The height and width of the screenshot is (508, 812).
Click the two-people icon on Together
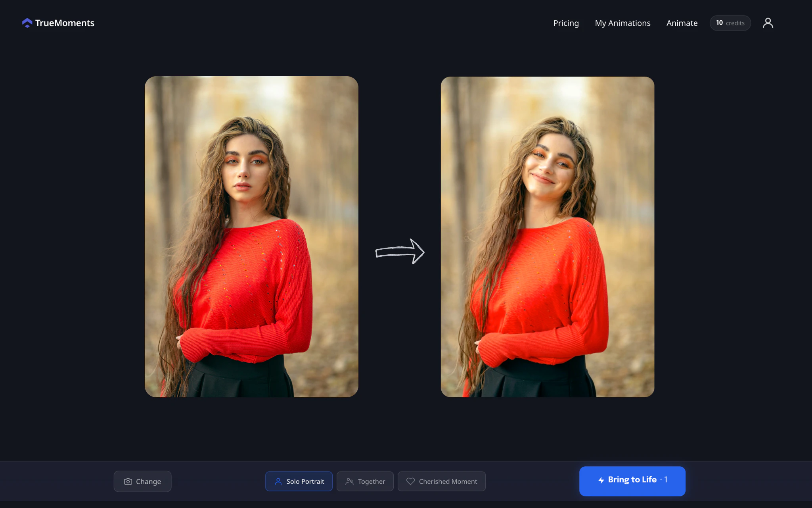coord(349,481)
